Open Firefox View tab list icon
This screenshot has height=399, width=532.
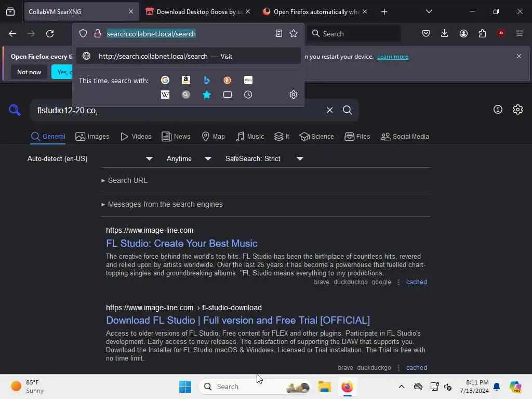(10, 12)
